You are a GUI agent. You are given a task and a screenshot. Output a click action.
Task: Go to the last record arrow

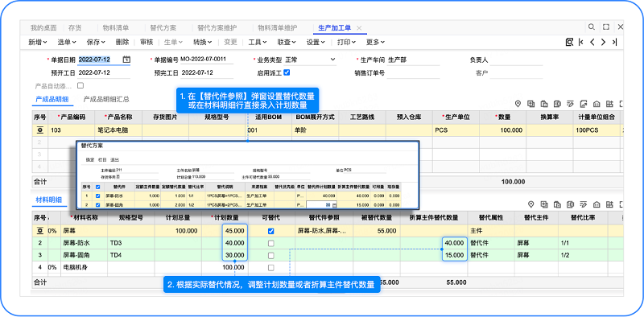pyautogui.click(x=614, y=42)
